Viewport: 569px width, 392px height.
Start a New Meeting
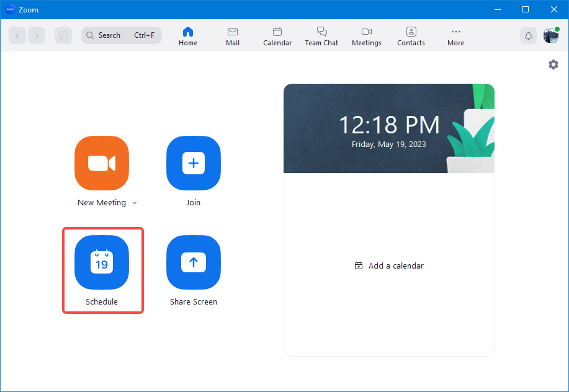click(x=101, y=163)
